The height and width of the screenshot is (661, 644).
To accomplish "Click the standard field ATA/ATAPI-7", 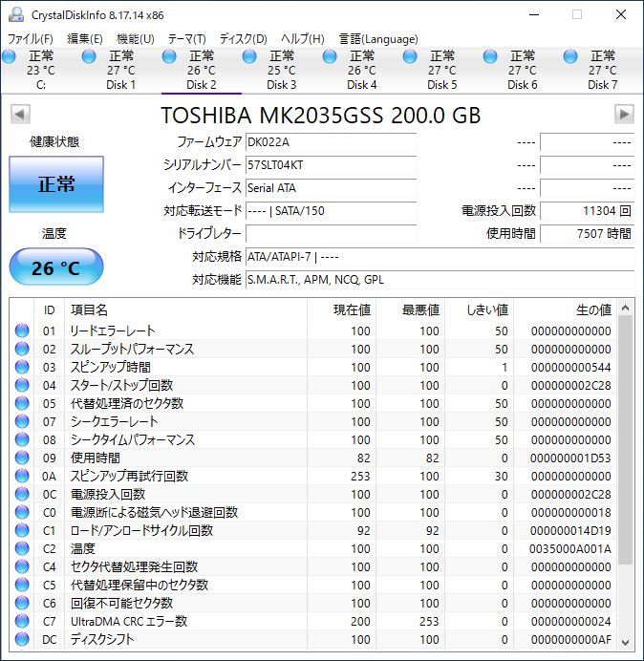I will tap(440, 257).
